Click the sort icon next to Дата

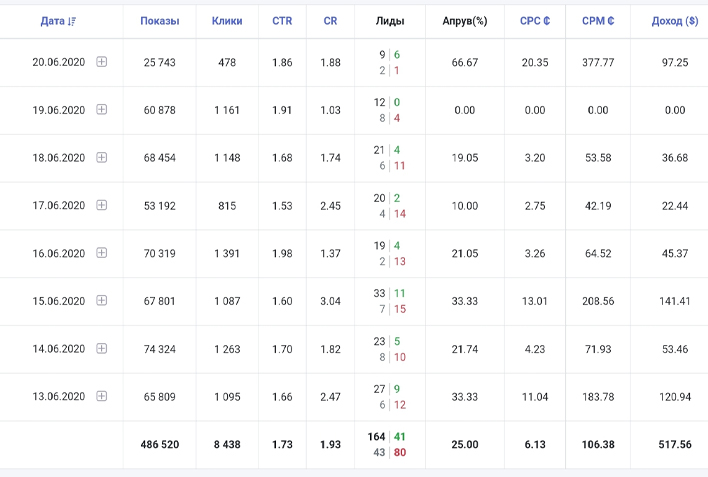coord(72,21)
